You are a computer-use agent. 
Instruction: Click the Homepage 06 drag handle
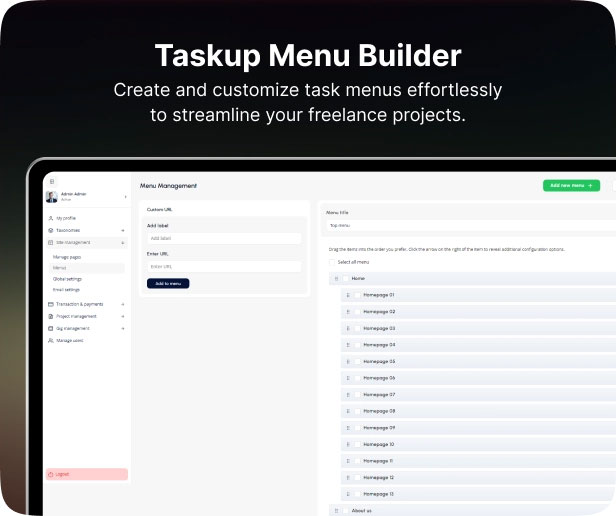pyautogui.click(x=348, y=378)
